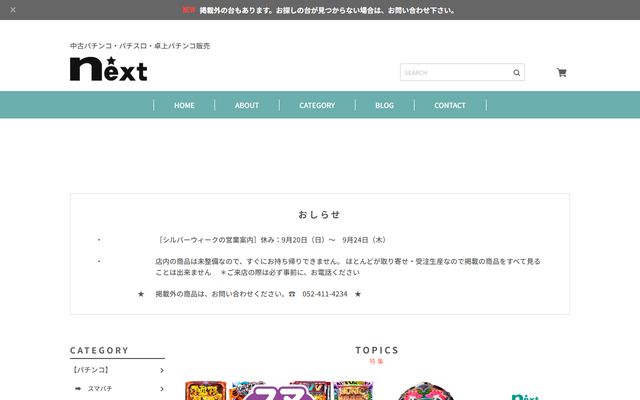The height and width of the screenshot is (400, 640).
Task: Click the search magnifier icon
Action: point(516,73)
